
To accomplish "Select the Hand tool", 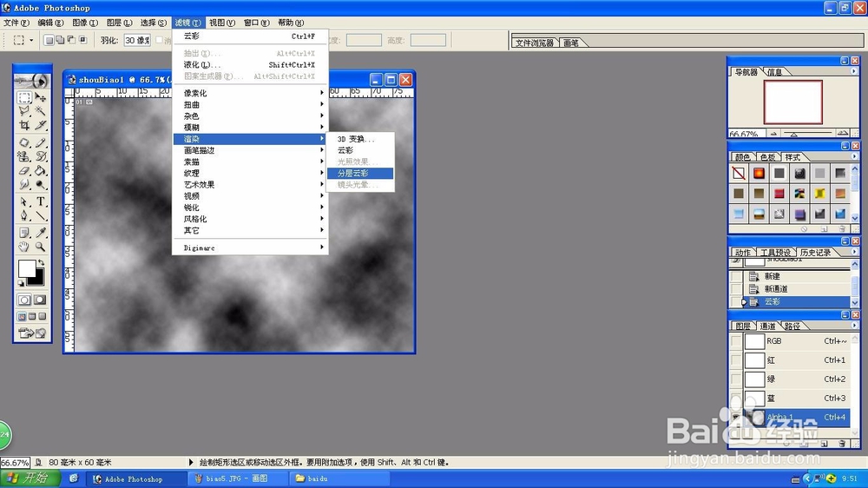I will pos(23,247).
